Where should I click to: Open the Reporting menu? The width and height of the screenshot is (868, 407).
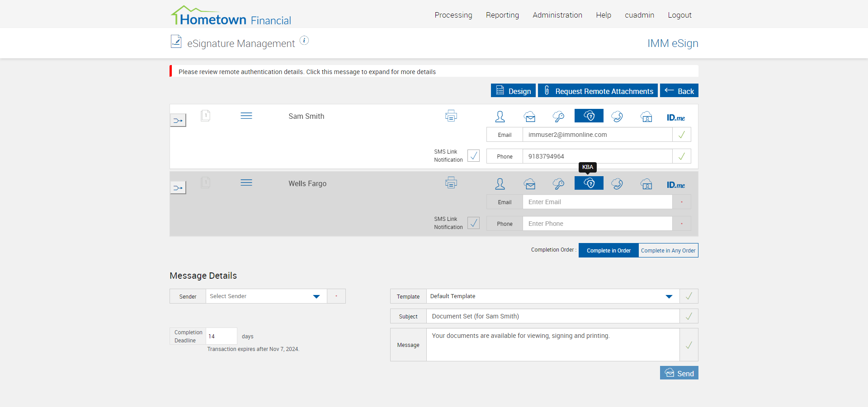502,15
